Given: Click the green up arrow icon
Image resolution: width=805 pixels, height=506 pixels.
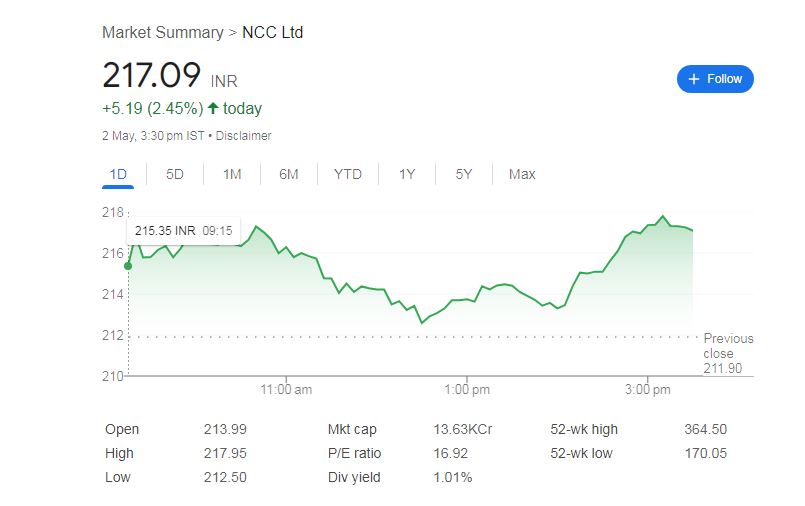Looking at the screenshot, I should coord(213,108).
